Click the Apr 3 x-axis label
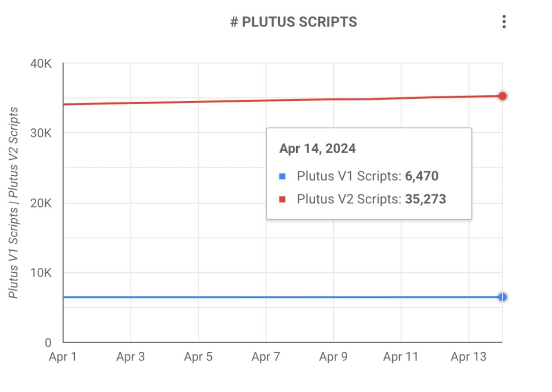552x392 pixels. pyautogui.click(x=130, y=357)
